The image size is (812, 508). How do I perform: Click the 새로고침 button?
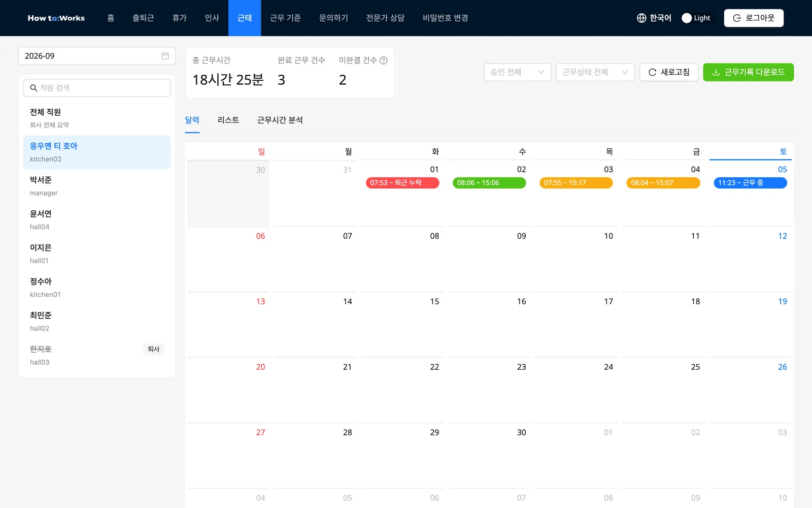669,72
